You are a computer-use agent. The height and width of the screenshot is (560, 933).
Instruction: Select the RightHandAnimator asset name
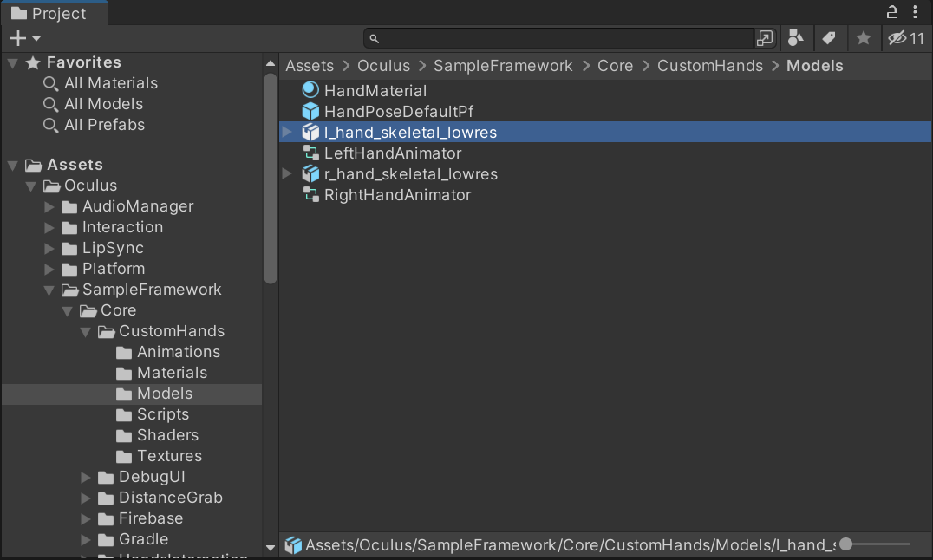pyautogui.click(x=397, y=195)
